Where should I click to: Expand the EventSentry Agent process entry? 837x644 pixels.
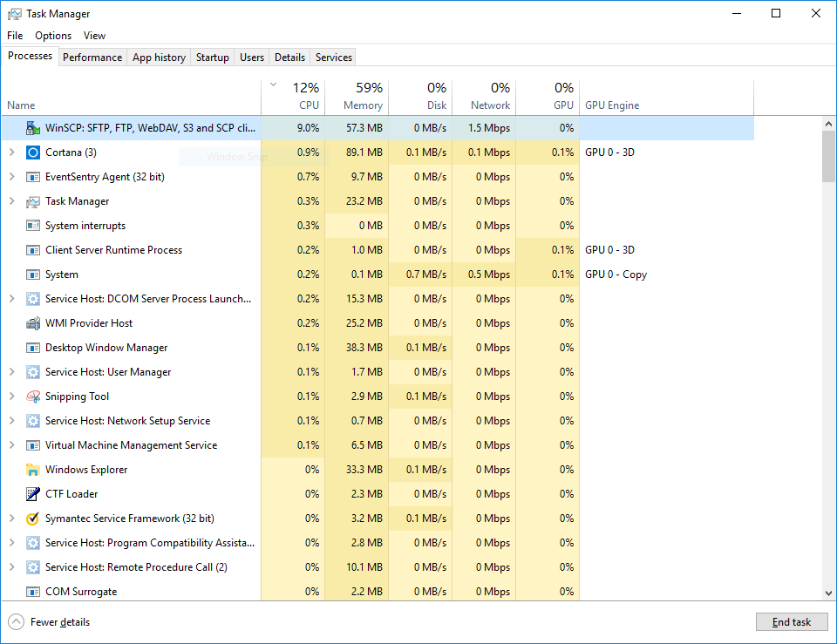[x=11, y=177]
